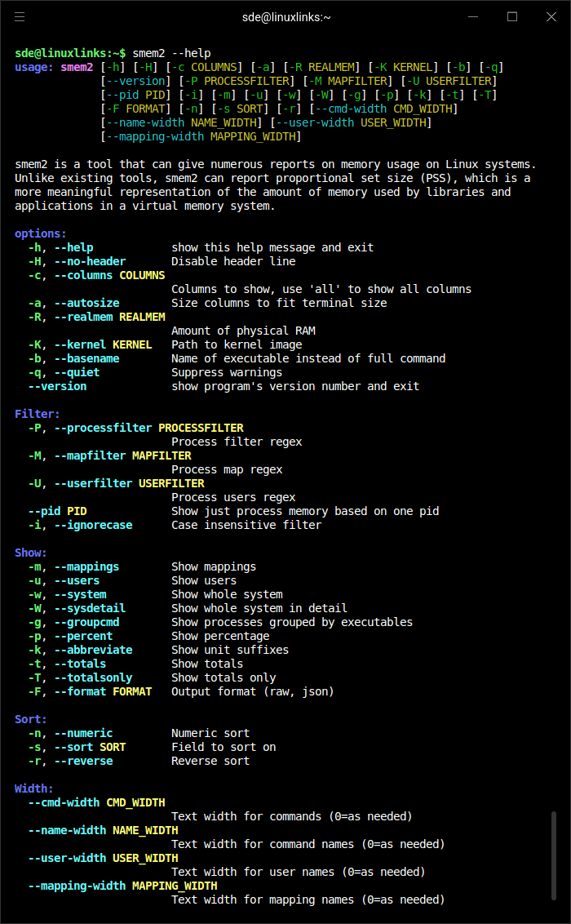Image resolution: width=571 pixels, height=924 pixels.
Task: Click the '--totalsonly' option text
Action: coord(93,677)
